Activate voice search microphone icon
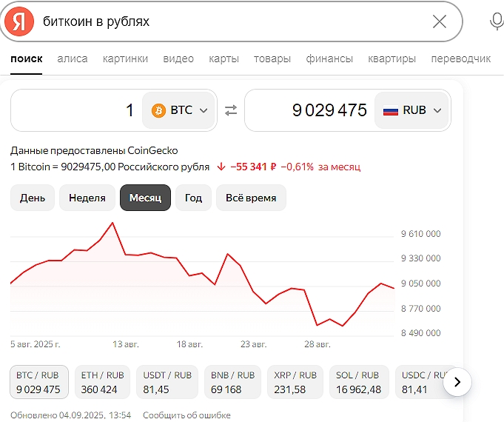 click(x=497, y=21)
